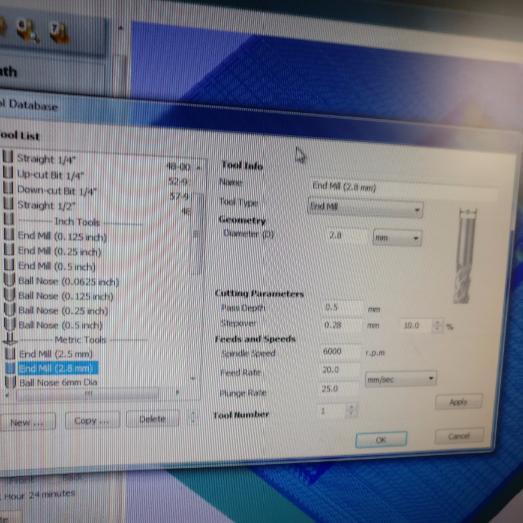Screen dimensions: 523x523
Task: Click the toolpath icon labelled 7
Action: (59, 33)
